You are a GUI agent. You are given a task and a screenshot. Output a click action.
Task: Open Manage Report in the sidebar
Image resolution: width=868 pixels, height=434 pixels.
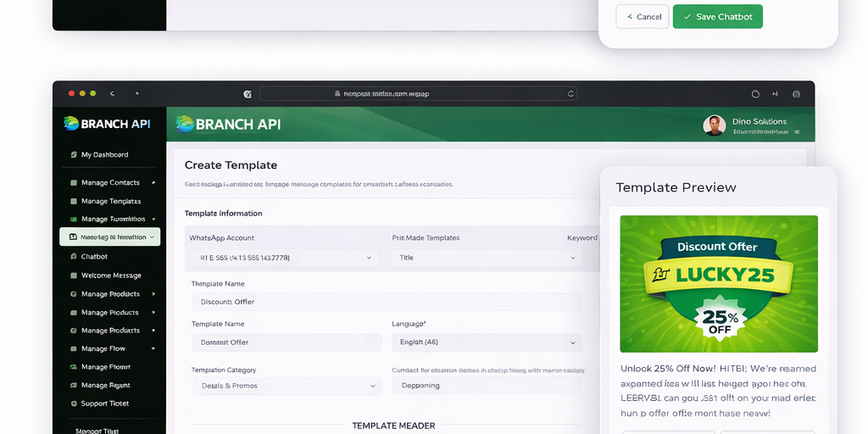tap(106, 386)
